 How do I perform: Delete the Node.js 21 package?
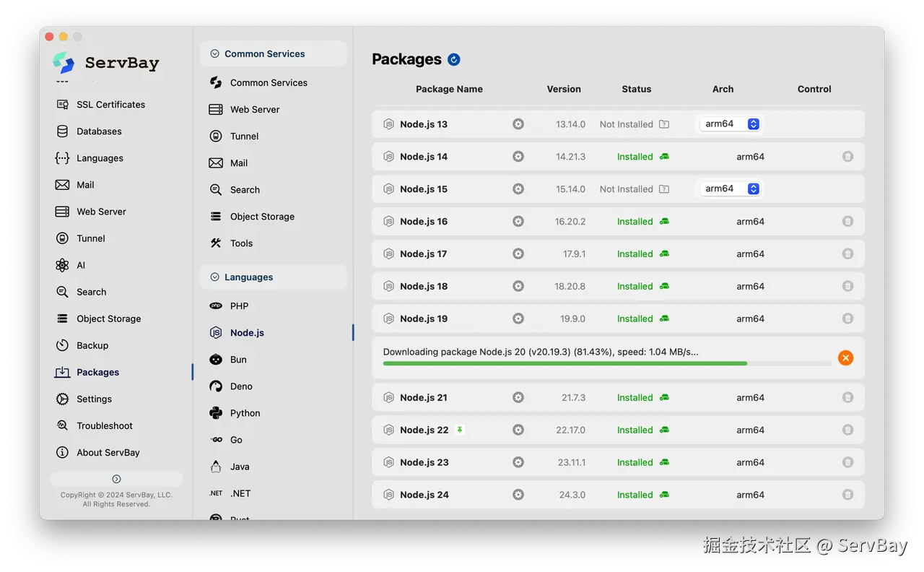[x=847, y=397]
